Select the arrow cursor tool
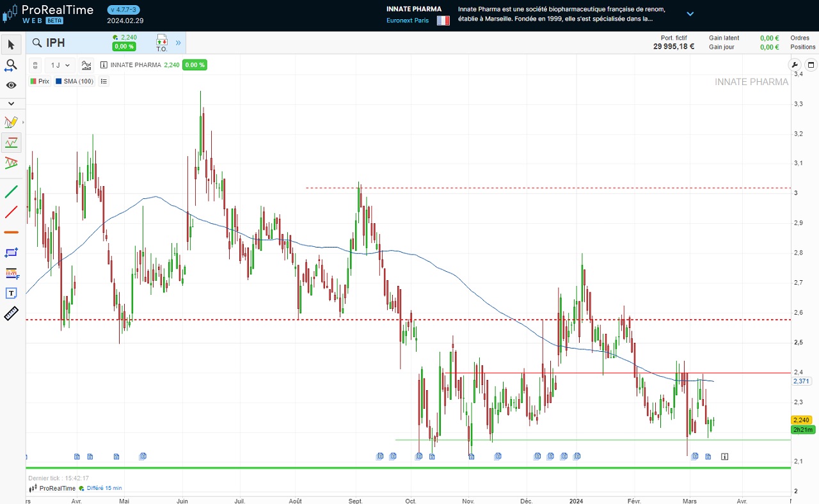Screen dimensions: 819x504 [x=11, y=45]
